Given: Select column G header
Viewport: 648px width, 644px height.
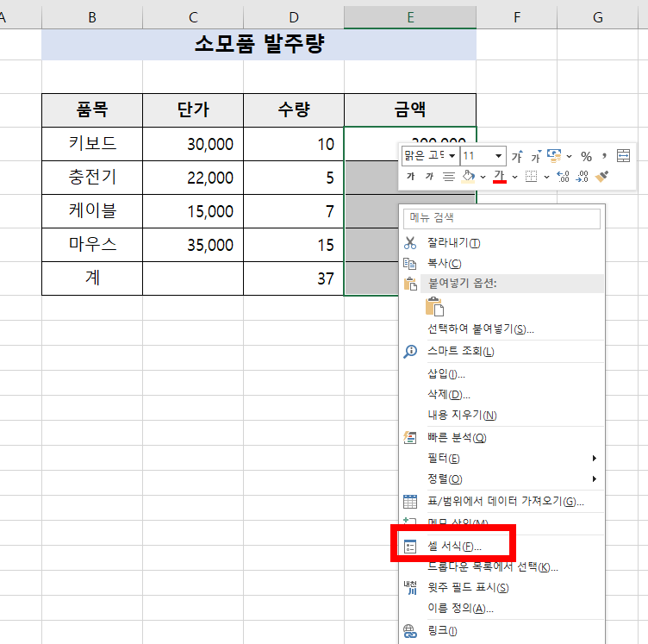Looking at the screenshot, I should tap(597, 17).
